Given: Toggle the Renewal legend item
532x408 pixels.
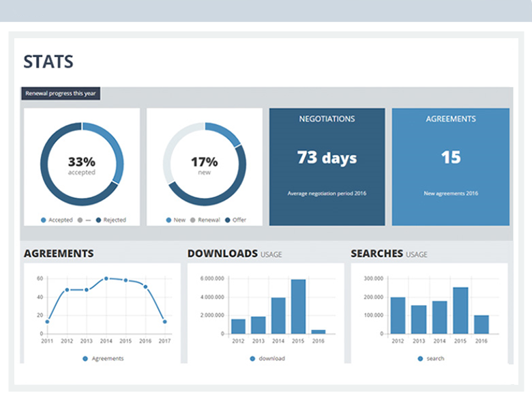Looking at the screenshot, I should point(205,220).
